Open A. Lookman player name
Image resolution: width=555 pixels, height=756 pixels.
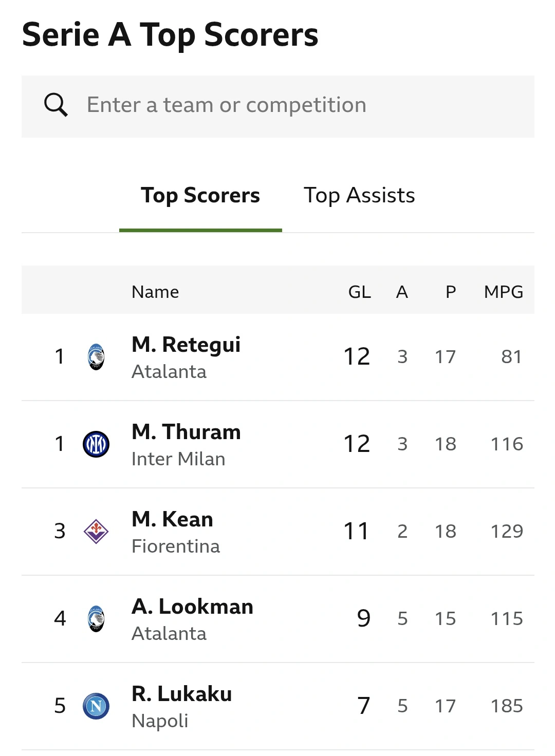point(192,607)
